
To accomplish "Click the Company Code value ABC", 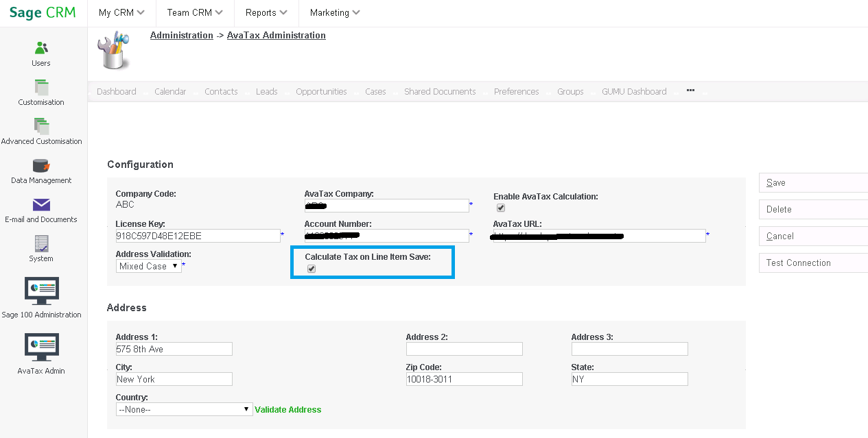I will (x=126, y=205).
